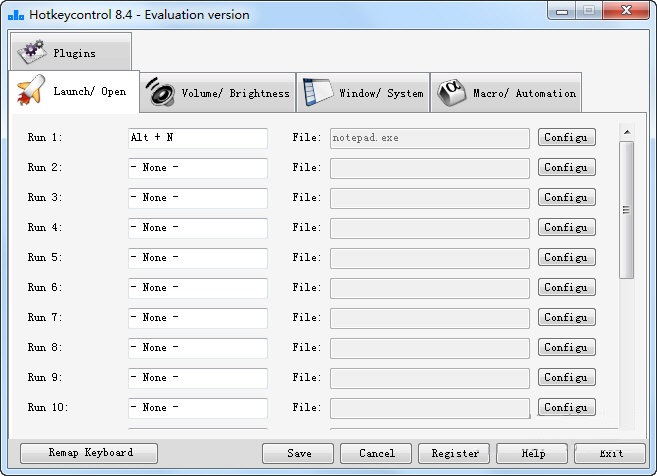
Task: Click the Hotkeycontrol title bar icon
Action: (15, 15)
